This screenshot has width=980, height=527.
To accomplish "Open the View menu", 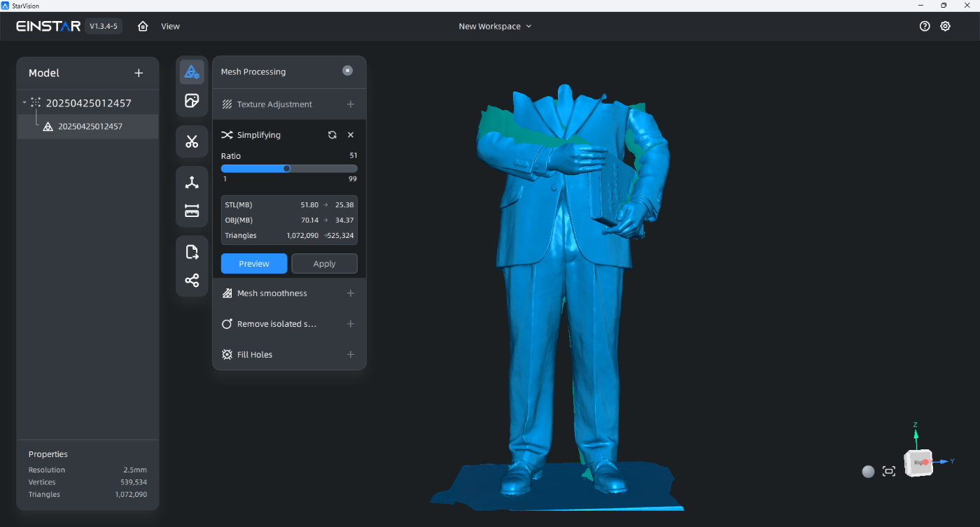I will [170, 27].
